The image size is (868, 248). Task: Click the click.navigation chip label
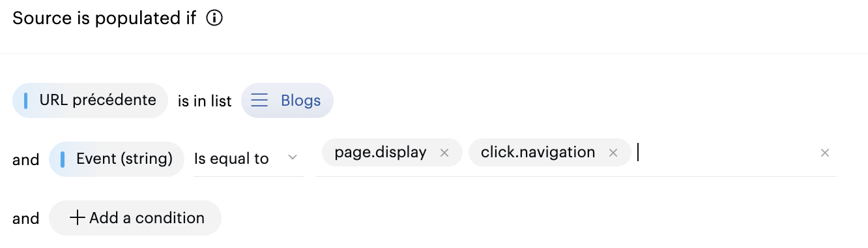click(538, 153)
